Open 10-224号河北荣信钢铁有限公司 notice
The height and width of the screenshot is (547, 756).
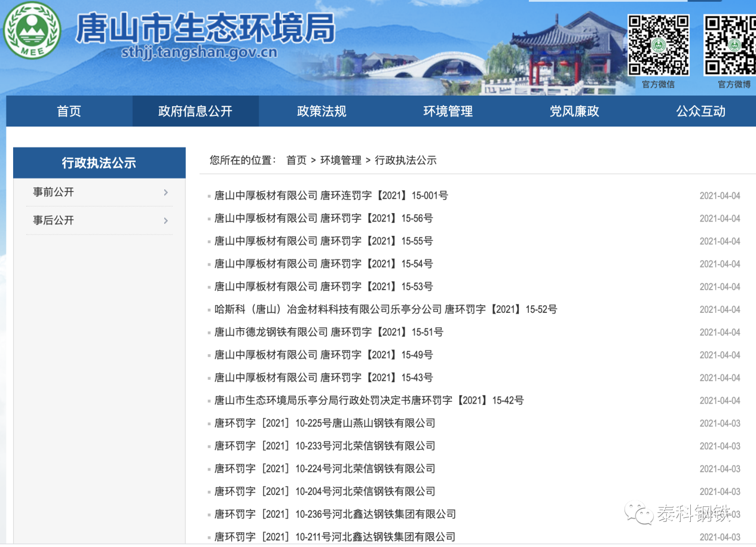[x=325, y=468]
